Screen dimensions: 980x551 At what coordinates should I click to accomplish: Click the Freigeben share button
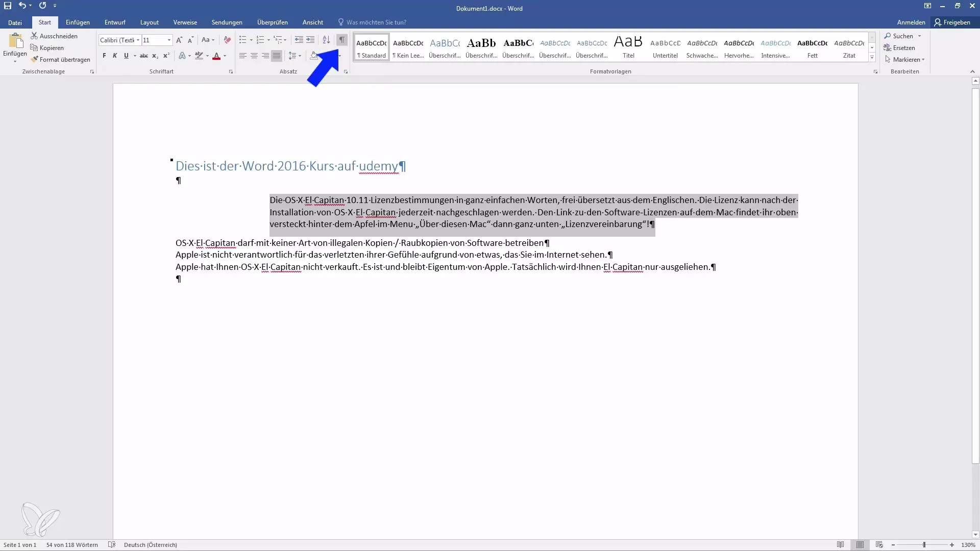[x=952, y=22]
